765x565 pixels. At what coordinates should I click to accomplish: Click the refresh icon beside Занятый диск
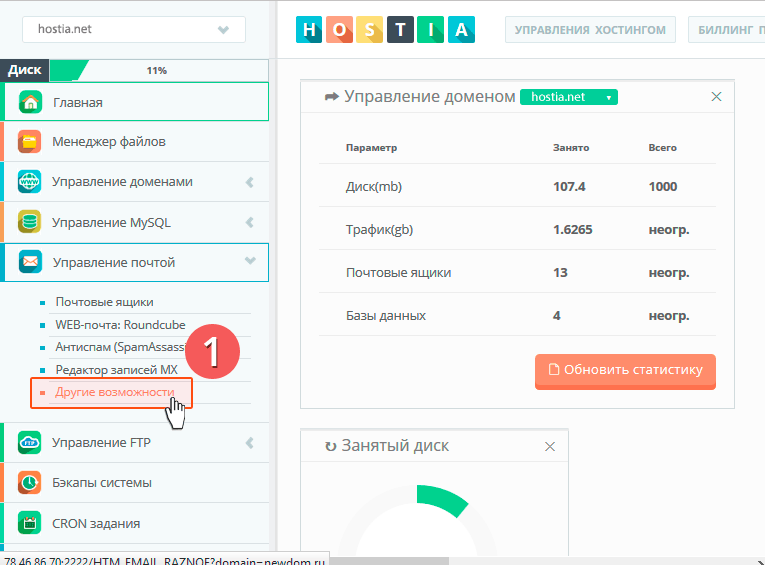[x=331, y=446]
